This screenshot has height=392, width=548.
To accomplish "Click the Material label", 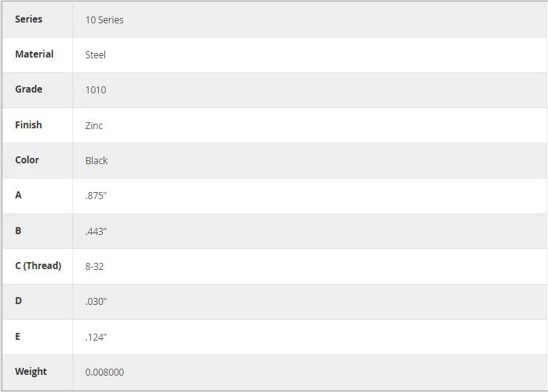I will tap(34, 54).
